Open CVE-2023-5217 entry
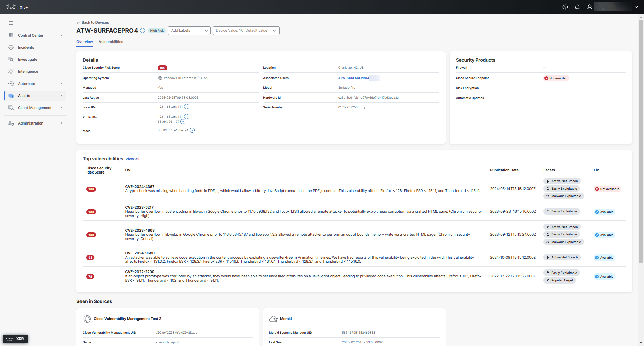This screenshot has height=346, width=644. [140, 207]
